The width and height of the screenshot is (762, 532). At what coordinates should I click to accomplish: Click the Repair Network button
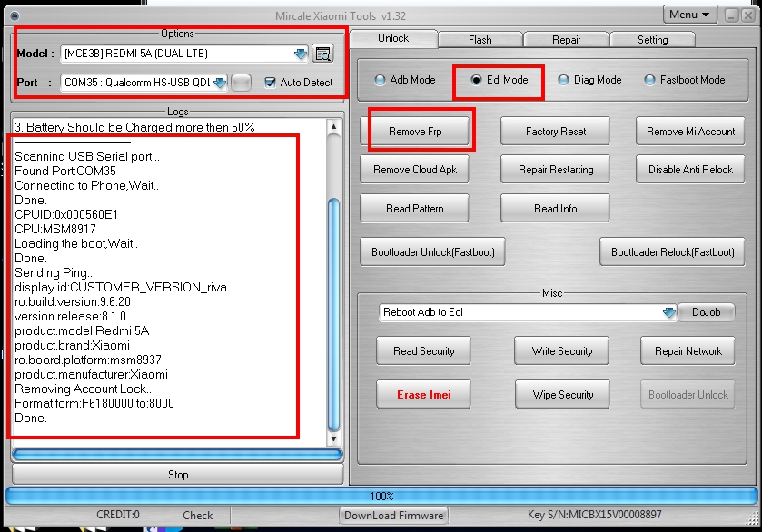pos(688,350)
